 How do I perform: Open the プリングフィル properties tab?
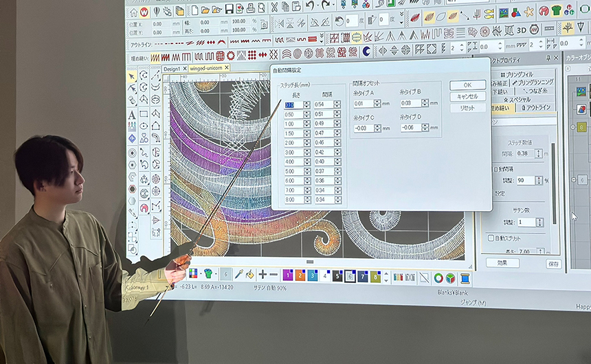pos(517,75)
